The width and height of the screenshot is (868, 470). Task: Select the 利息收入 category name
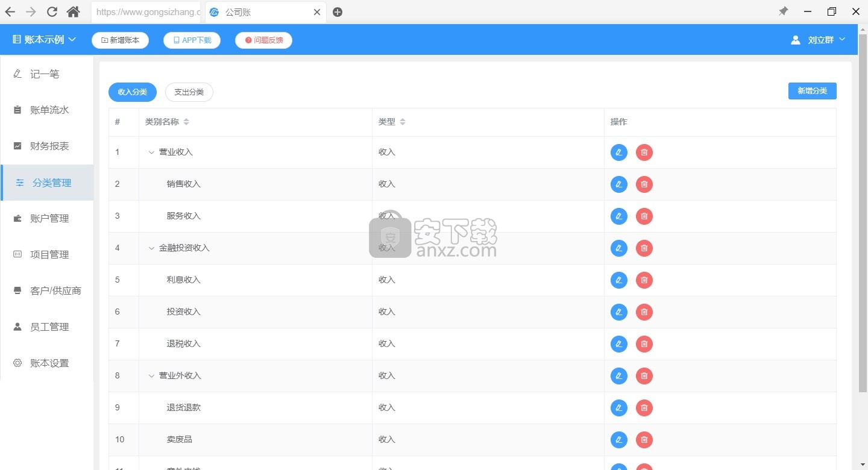click(x=184, y=280)
